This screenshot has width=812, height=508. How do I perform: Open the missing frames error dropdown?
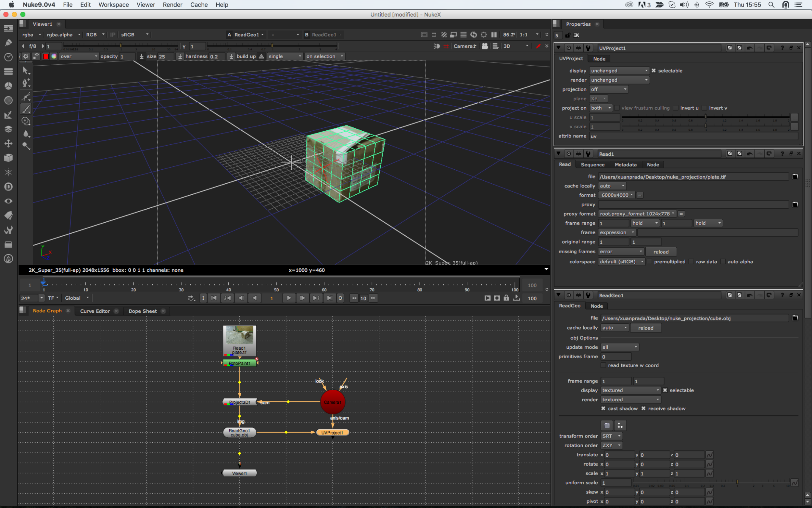tap(621, 251)
